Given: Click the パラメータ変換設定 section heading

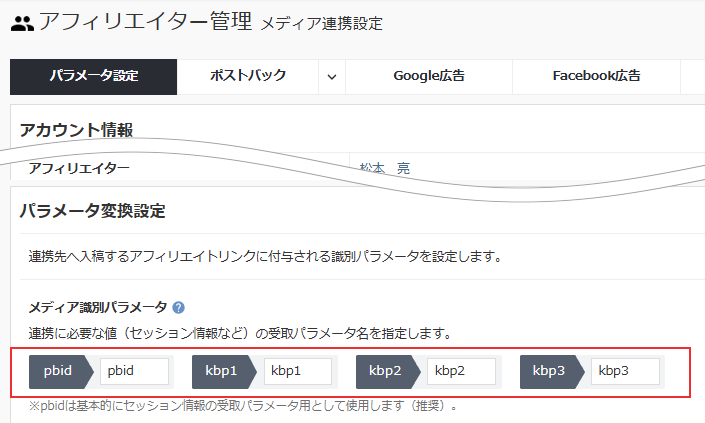Looking at the screenshot, I should pos(92,211).
